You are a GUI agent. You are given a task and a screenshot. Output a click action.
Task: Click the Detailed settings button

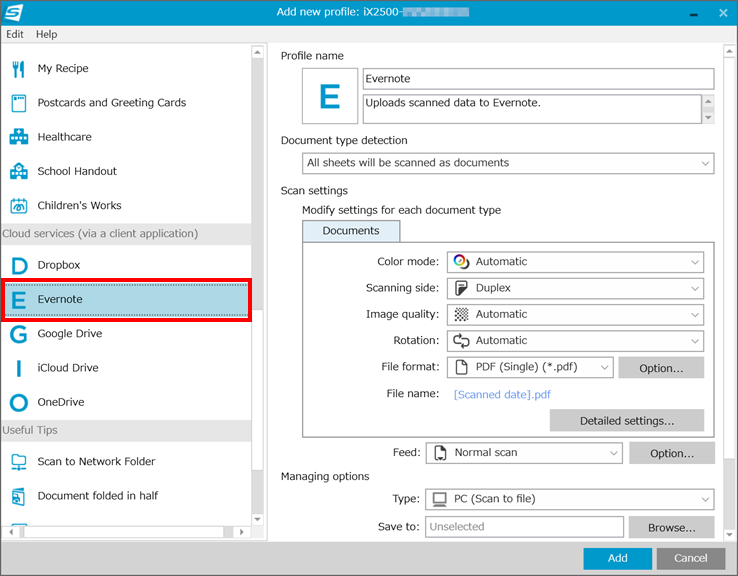(626, 420)
